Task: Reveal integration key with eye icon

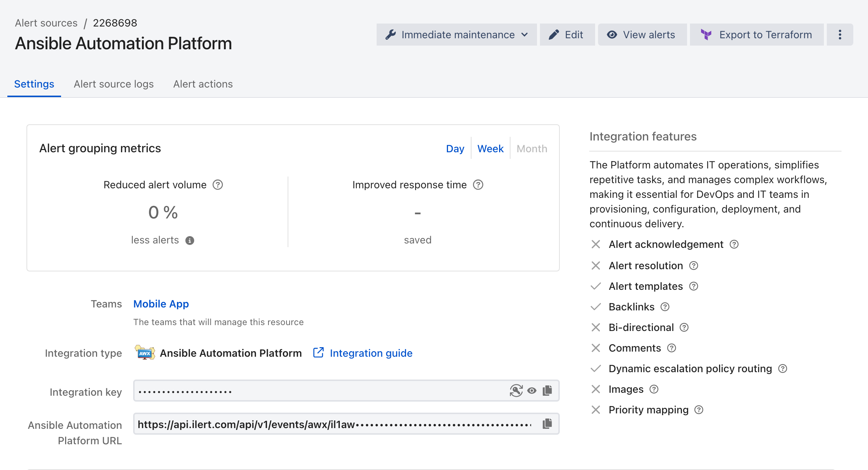Action: (532, 391)
